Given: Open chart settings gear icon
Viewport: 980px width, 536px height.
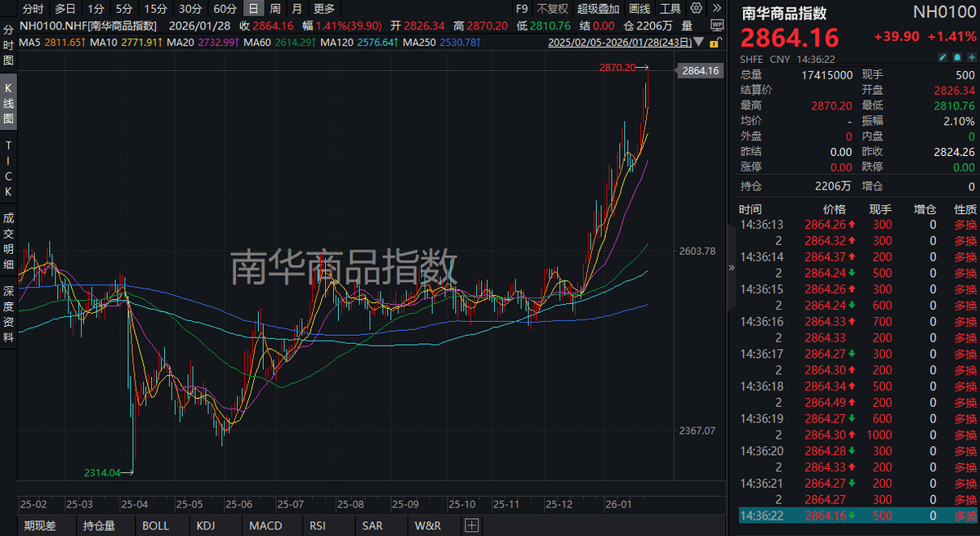Looking at the screenshot, I should 695,9.
